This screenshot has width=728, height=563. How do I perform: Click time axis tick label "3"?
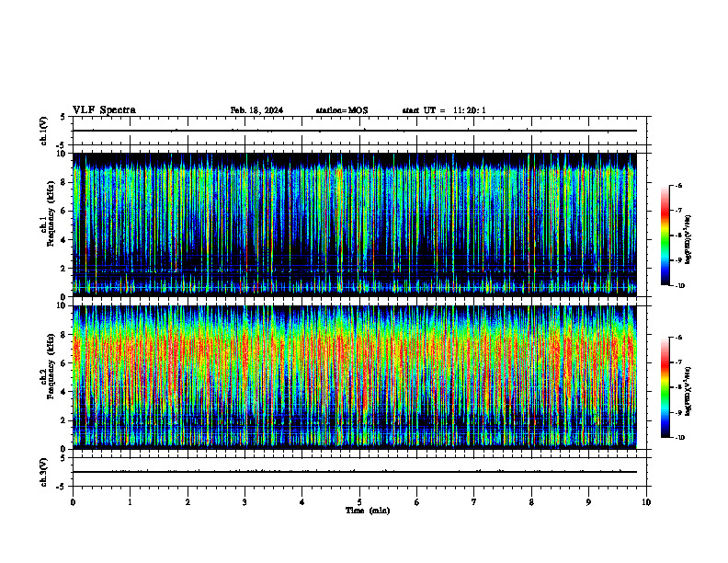(245, 502)
